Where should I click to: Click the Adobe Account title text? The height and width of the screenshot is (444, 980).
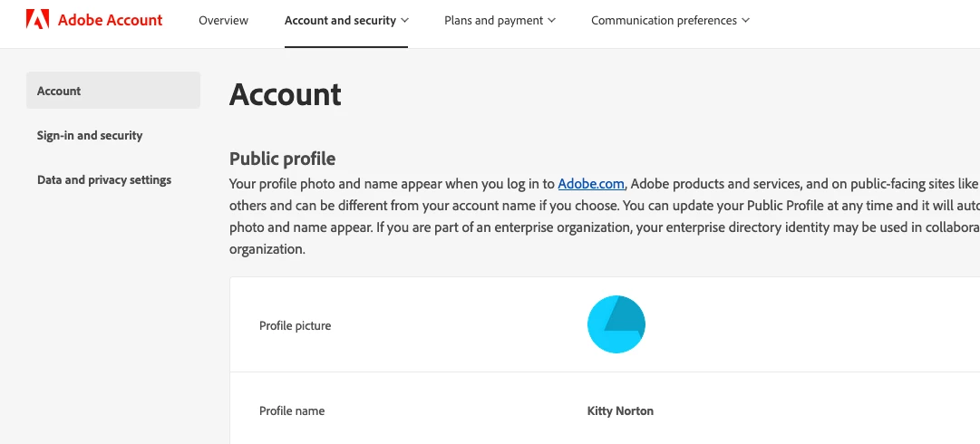110,20
